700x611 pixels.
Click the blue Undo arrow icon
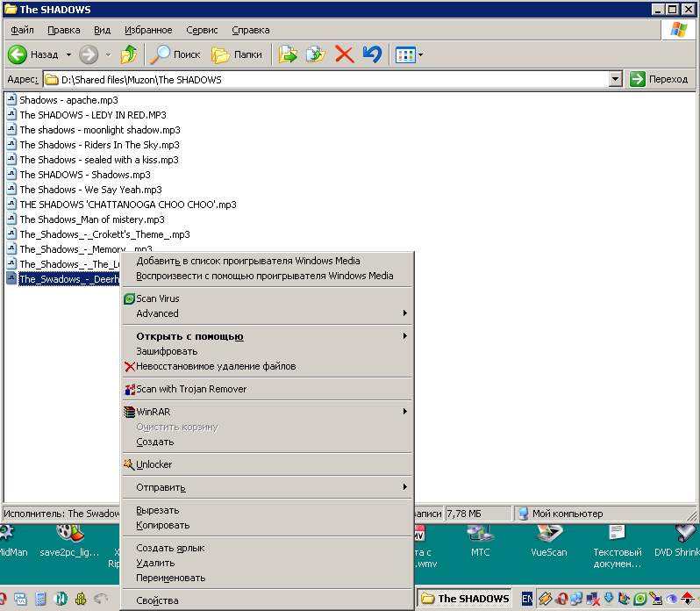(x=372, y=54)
